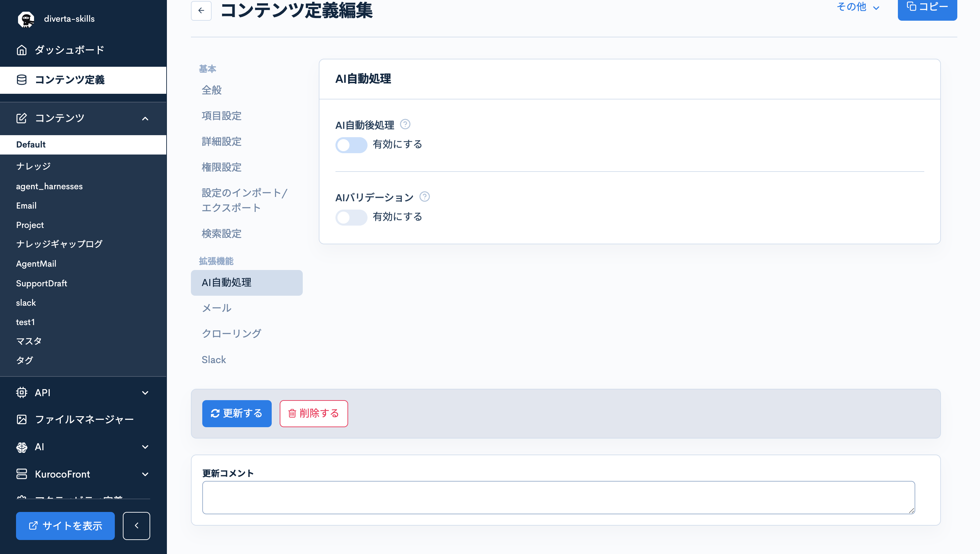The width and height of the screenshot is (980, 554).
Task: Click the サイトを表示 button
Action: (x=65, y=526)
